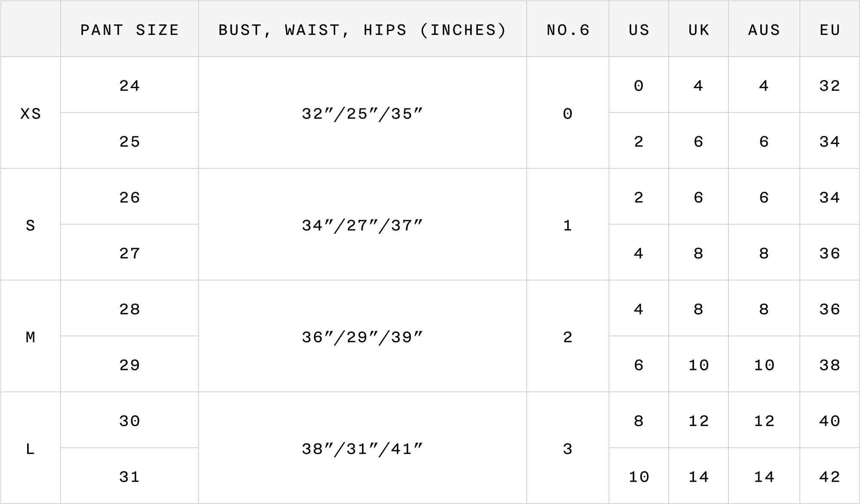Select the AUS column header
The width and height of the screenshot is (860, 504).
764,30
